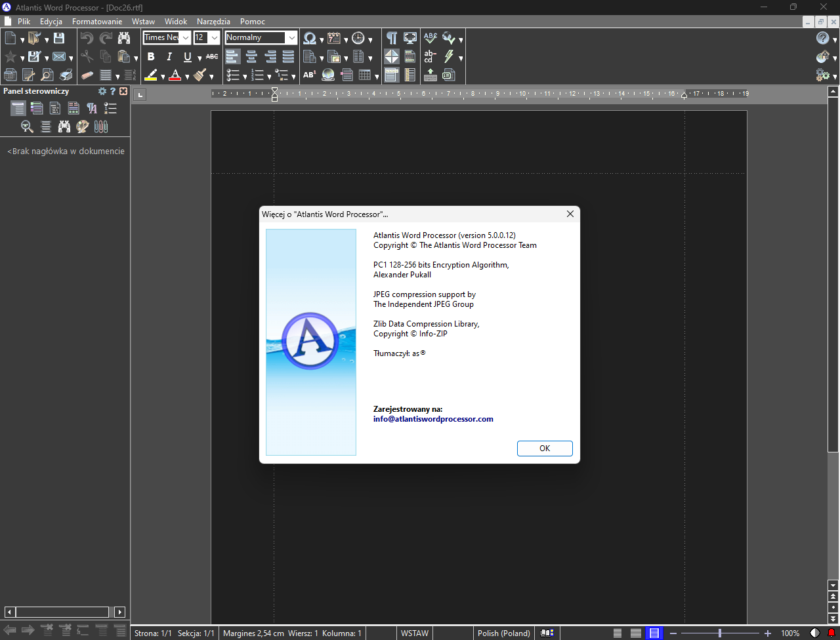Open the font name dropdown showing Times New
The height and width of the screenshot is (640, 840).
(185, 38)
